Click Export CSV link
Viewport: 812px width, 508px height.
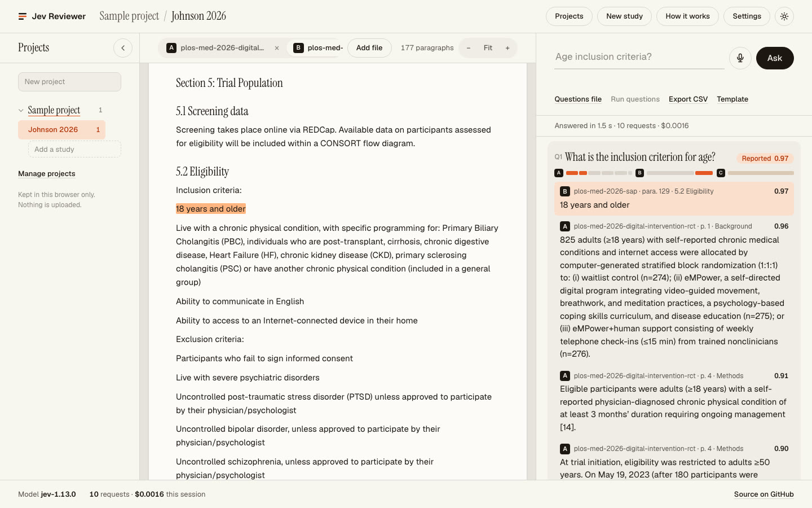(x=688, y=99)
